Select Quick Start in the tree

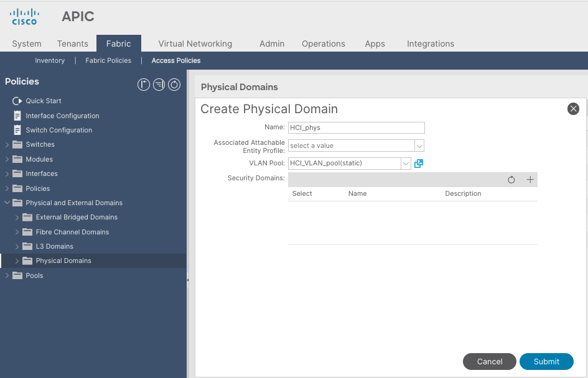pyautogui.click(x=44, y=101)
